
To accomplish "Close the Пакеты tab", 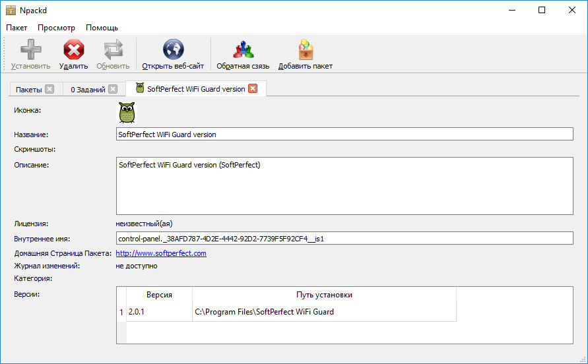I will click(x=49, y=89).
